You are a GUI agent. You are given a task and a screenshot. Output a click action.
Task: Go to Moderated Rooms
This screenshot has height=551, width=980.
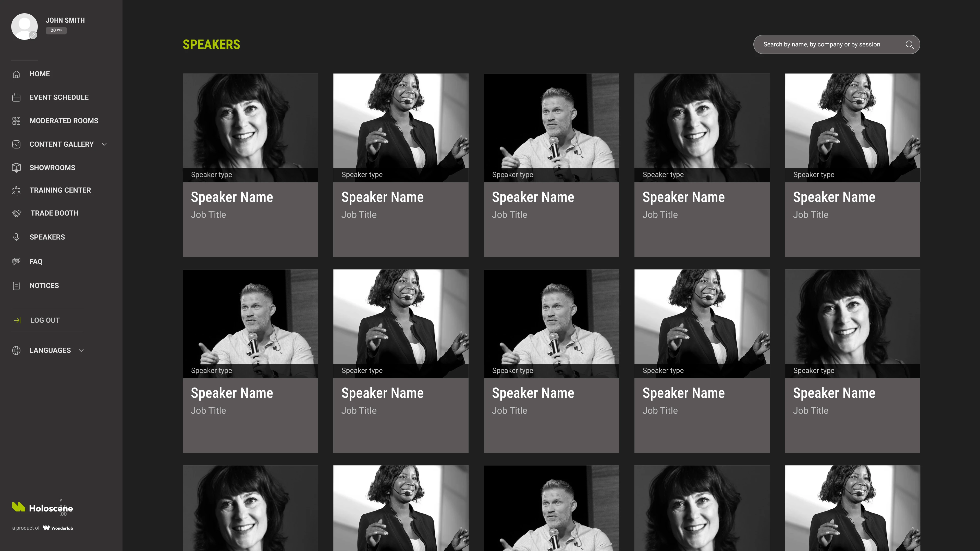[x=64, y=121]
